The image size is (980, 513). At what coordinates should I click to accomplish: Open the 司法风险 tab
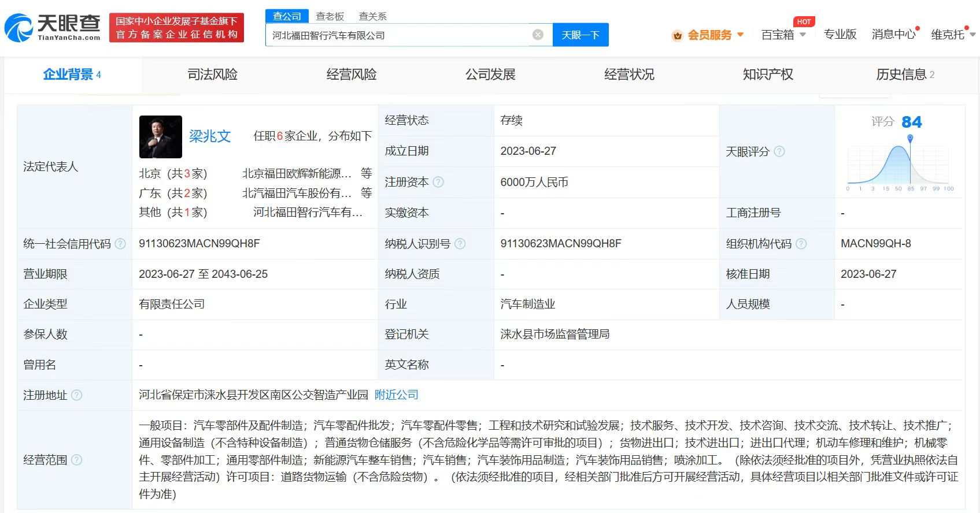click(212, 75)
